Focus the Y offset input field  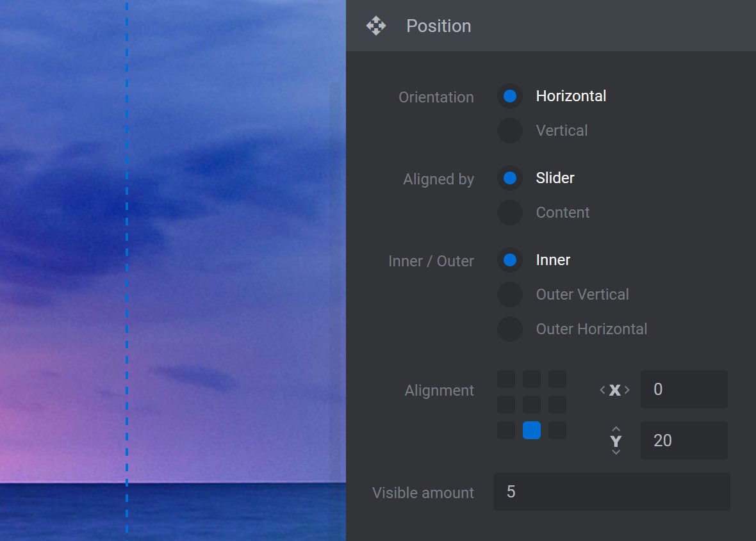coord(684,440)
